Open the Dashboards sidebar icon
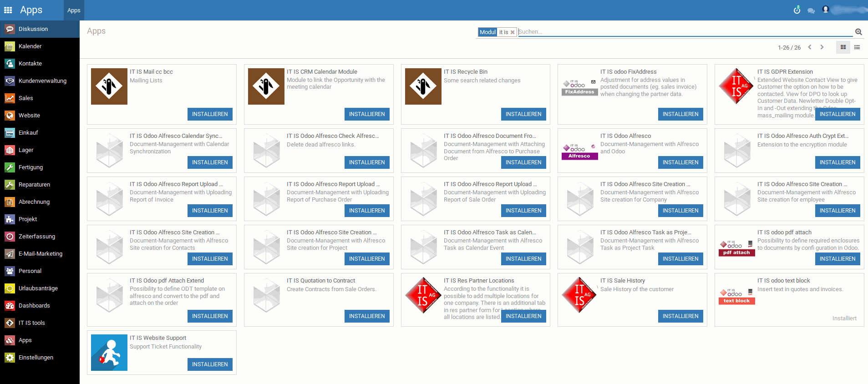The image size is (868, 384). pos(10,306)
